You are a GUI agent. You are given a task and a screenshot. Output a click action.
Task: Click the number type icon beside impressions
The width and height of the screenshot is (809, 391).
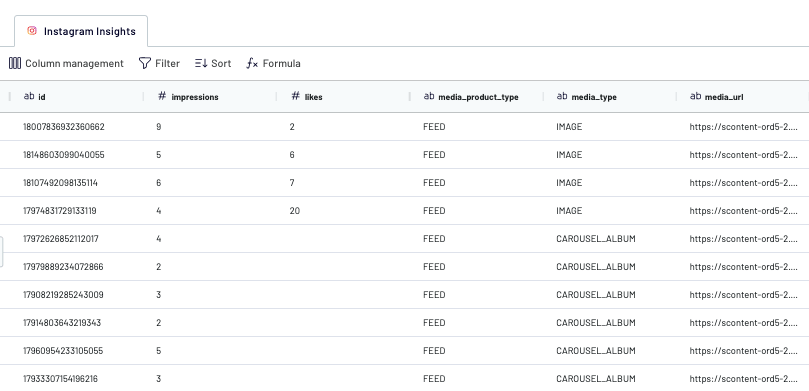point(162,96)
